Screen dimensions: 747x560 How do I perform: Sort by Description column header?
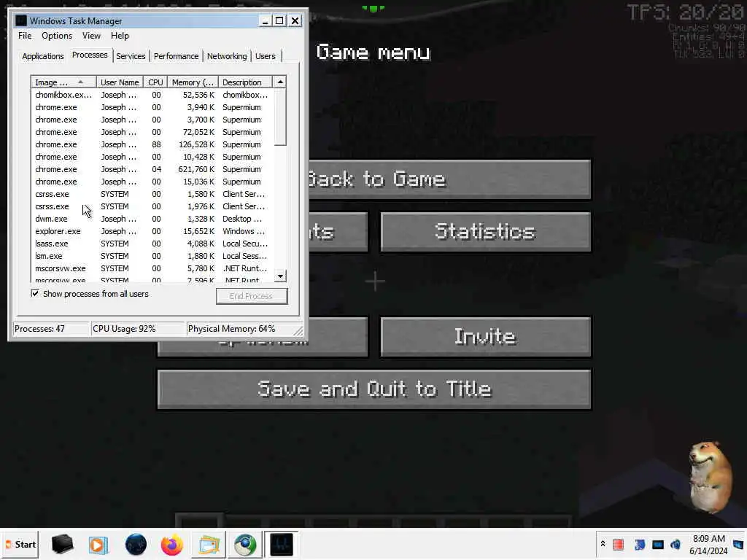(245, 82)
